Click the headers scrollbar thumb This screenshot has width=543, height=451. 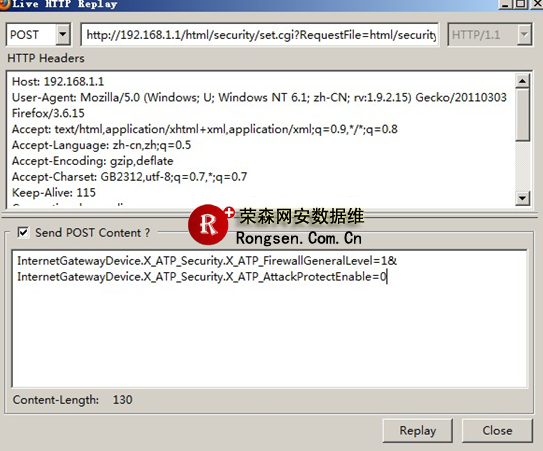click(x=522, y=115)
